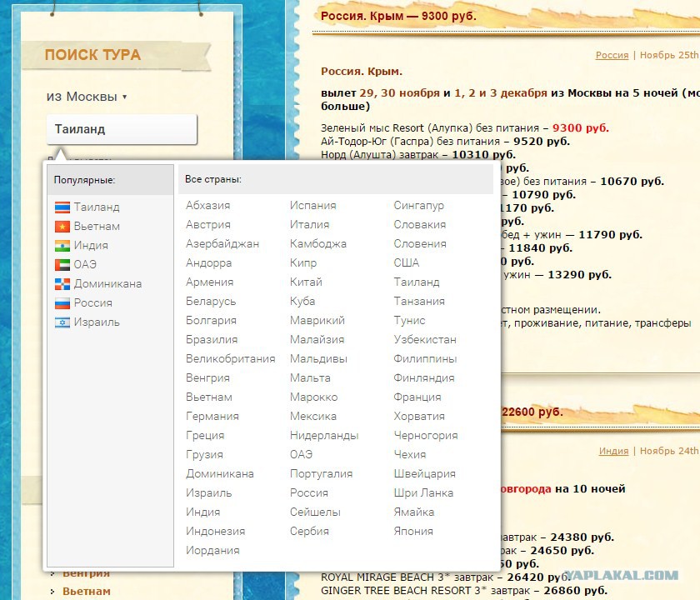Open the Вьетнам link in the sidebar bottom
Screen dimensions: 700x600
coord(87,591)
